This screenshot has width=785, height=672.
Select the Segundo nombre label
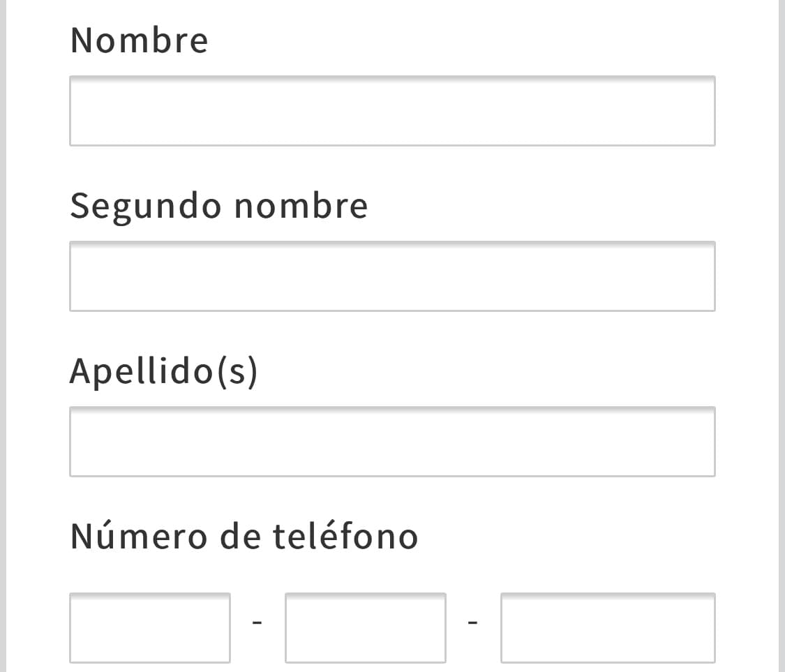click(219, 204)
